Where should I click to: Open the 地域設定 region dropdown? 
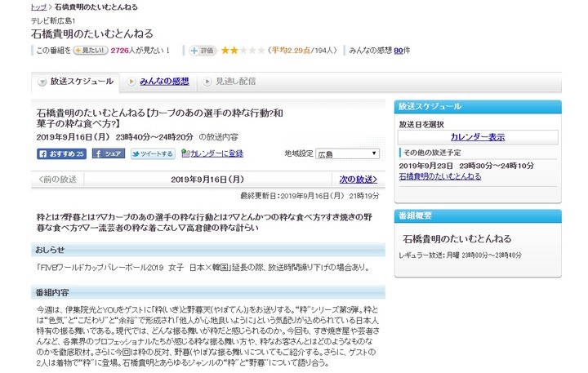point(347,153)
